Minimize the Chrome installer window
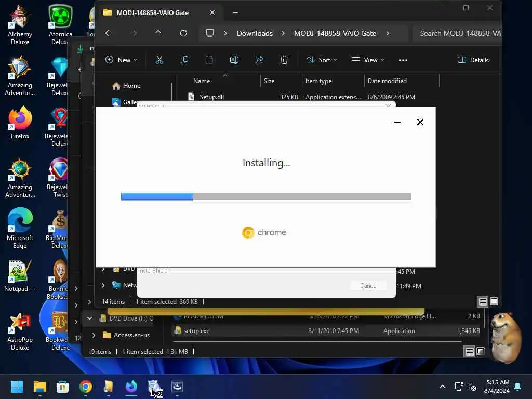 pyautogui.click(x=397, y=122)
